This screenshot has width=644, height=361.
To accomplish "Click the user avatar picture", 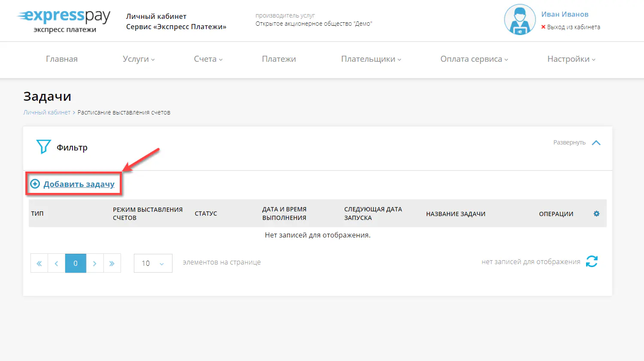I will pyautogui.click(x=520, y=19).
